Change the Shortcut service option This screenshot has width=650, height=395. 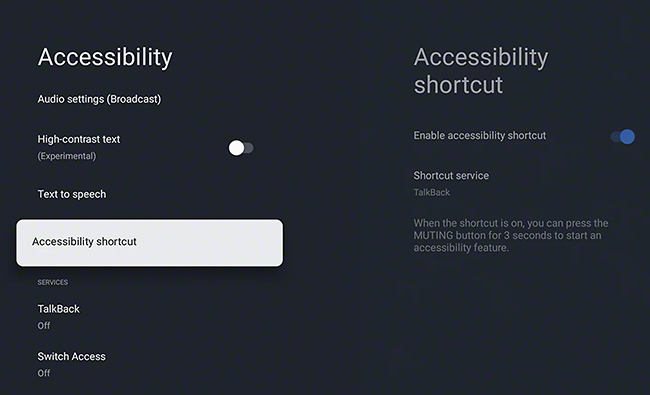(451, 184)
